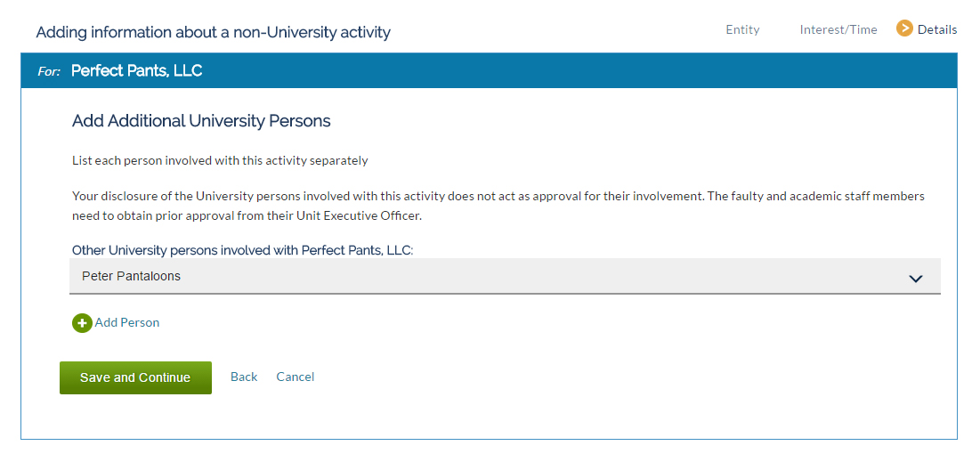Select the Details step label

pos(937,29)
